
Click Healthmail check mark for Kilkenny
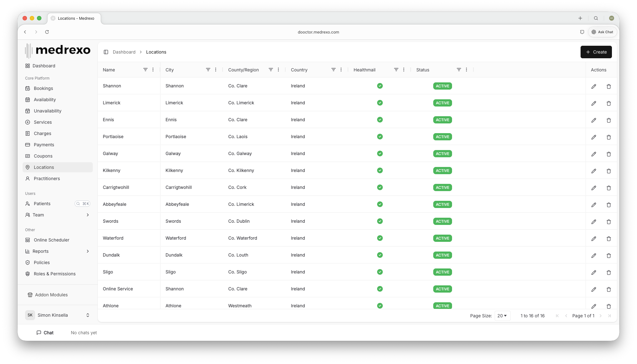coord(380,170)
